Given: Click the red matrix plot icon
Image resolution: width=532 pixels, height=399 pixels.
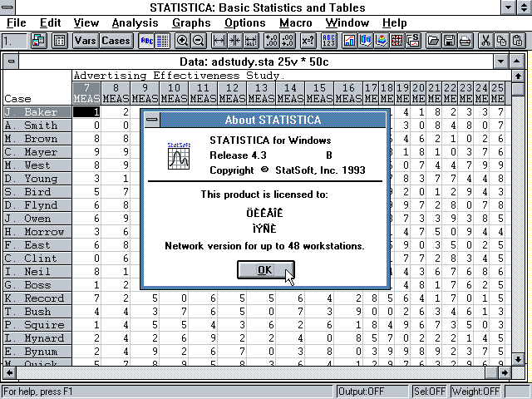Looking at the screenshot, I should coord(397,41).
